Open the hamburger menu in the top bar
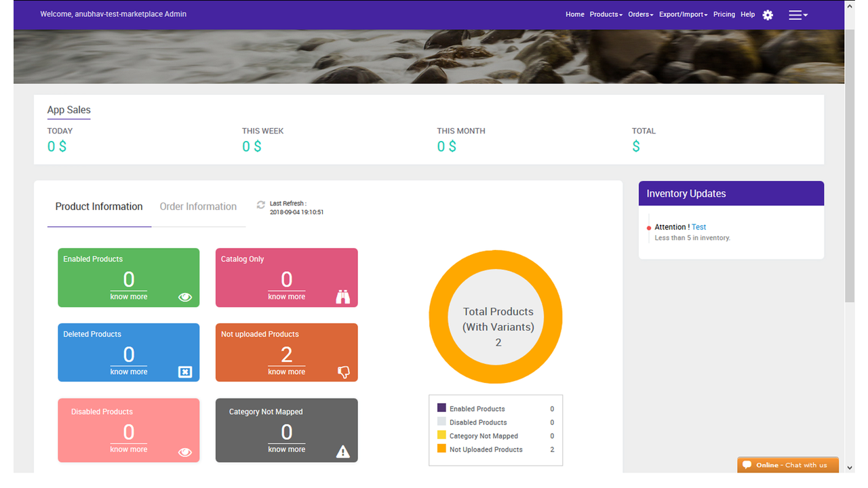This screenshot has height=488, width=868. coord(797,15)
